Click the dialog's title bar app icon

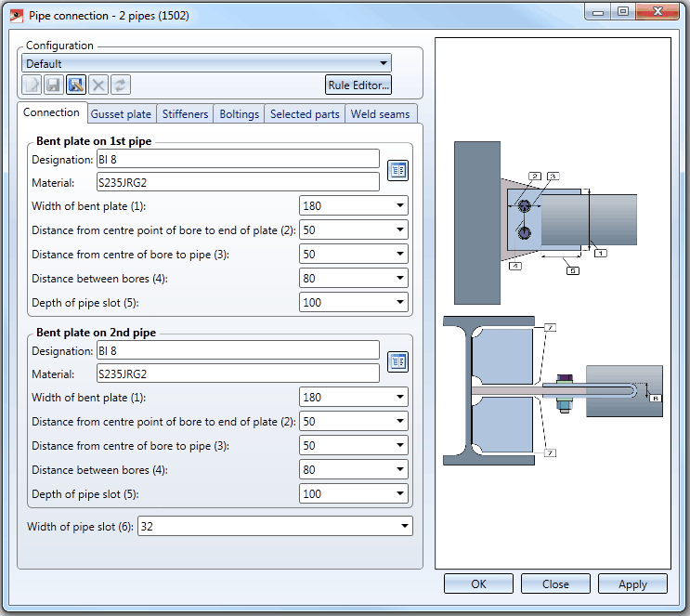(x=16, y=12)
